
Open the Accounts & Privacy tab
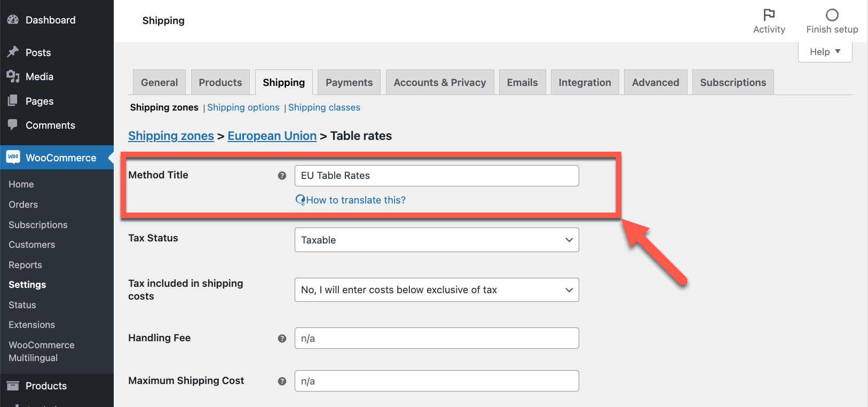(x=440, y=82)
